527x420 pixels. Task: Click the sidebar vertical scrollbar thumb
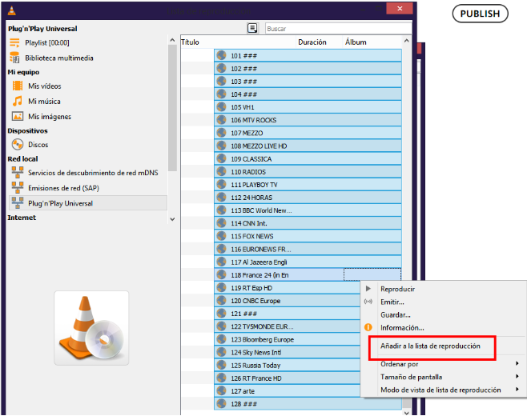(172, 108)
